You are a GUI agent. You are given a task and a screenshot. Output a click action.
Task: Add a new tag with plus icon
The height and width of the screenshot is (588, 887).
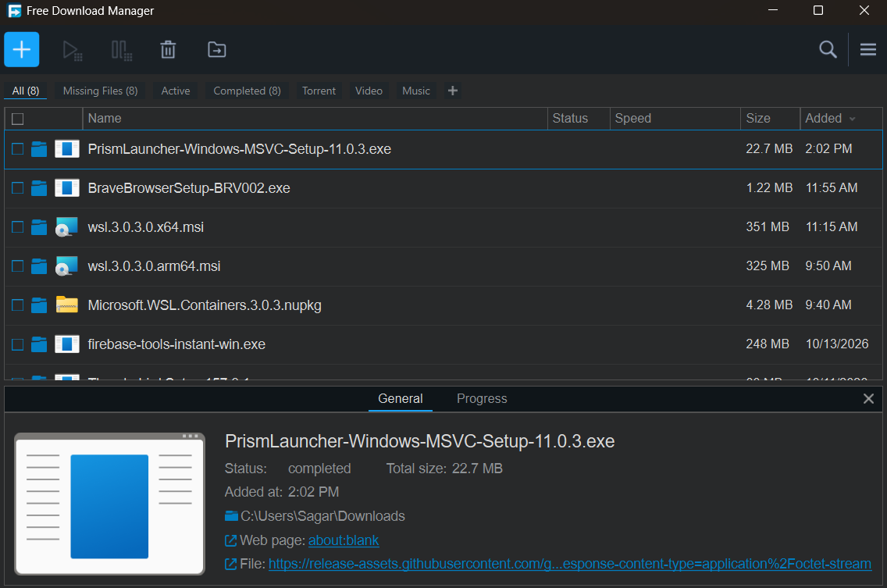[453, 91]
